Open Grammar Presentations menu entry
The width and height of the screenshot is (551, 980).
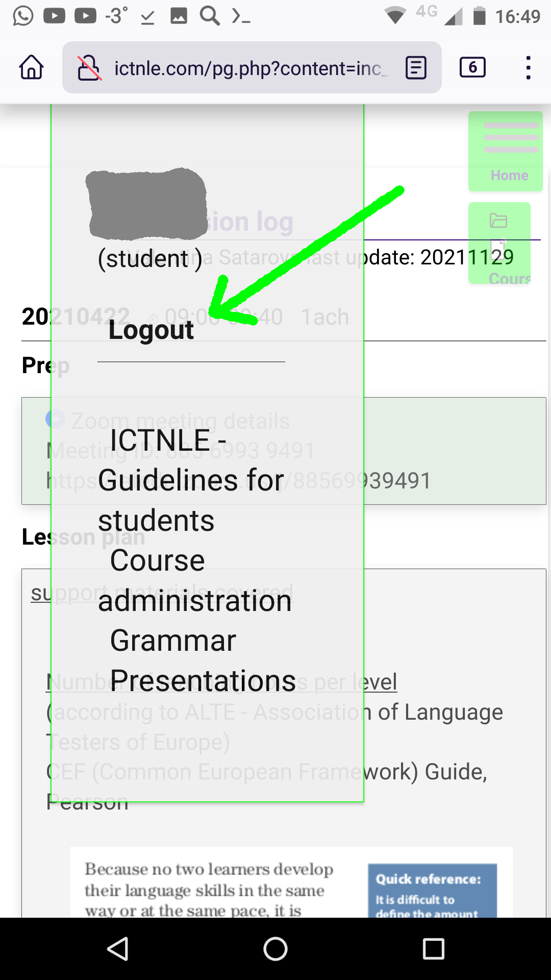point(202,660)
